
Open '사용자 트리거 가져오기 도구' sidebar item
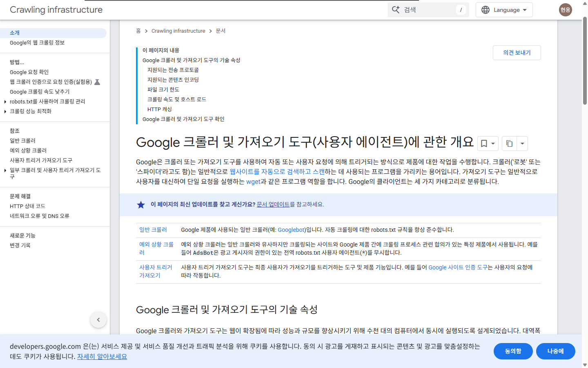41,160
